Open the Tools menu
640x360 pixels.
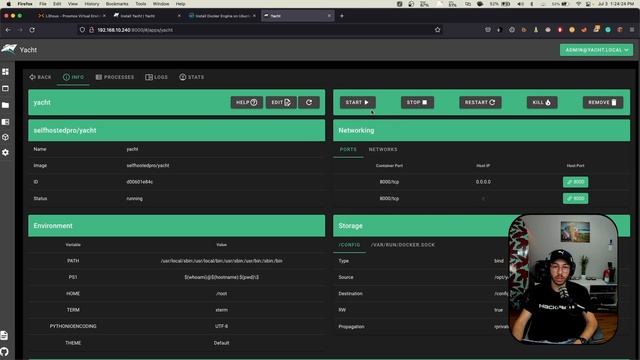click(x=141, y=4)
